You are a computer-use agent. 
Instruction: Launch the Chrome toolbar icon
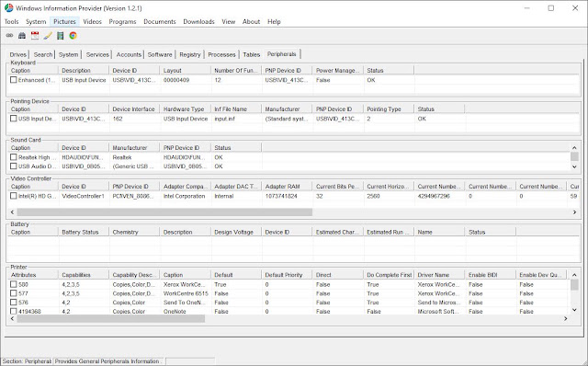tap(73, 36)
